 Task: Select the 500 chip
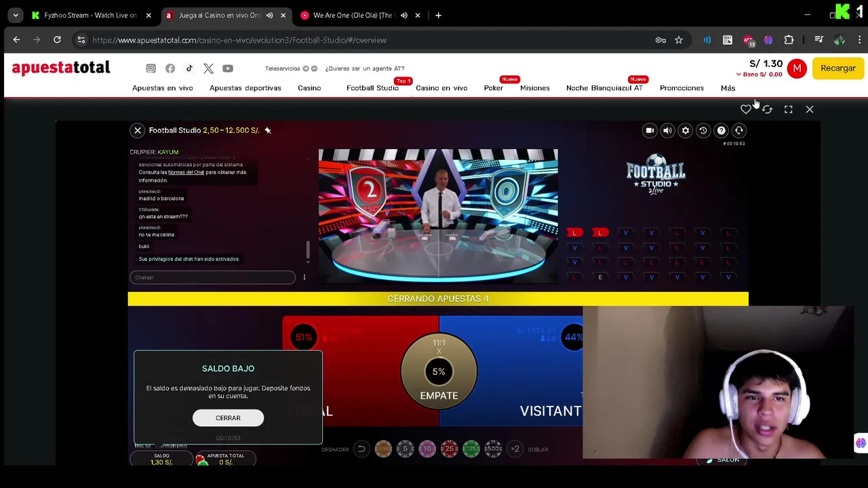[x=493, y=449]
